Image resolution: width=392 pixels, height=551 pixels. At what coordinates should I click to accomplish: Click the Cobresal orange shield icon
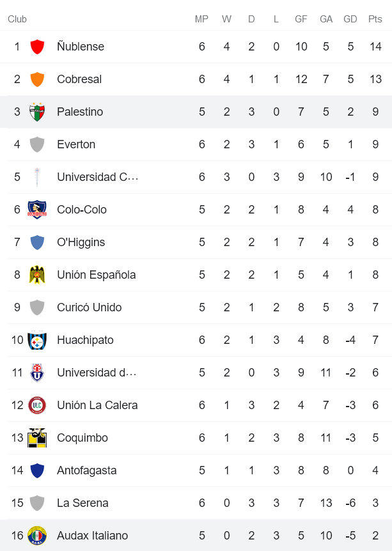(37, 79)
